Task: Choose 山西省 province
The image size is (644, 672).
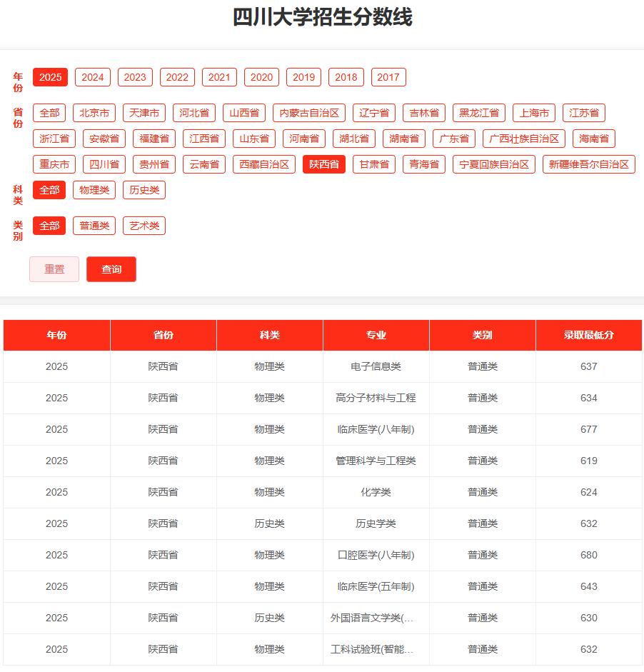Action: [244, 113]
